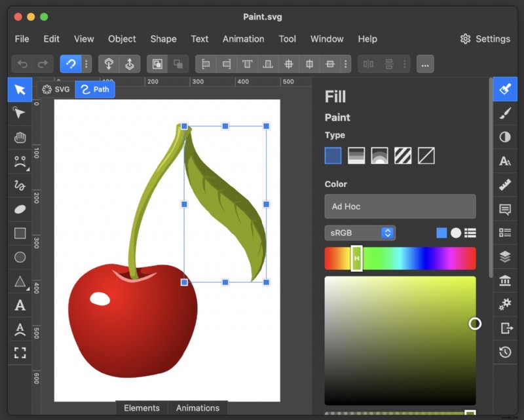524x420 pixels.
Task: Switch to the Animations tab
Action: pos(198,408)
